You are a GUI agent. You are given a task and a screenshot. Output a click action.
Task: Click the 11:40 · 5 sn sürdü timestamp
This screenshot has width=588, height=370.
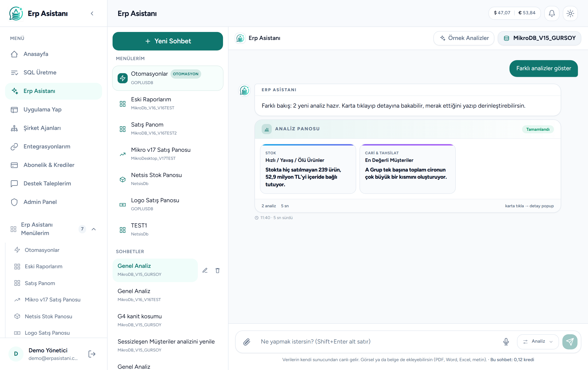(x=273, y=218)
